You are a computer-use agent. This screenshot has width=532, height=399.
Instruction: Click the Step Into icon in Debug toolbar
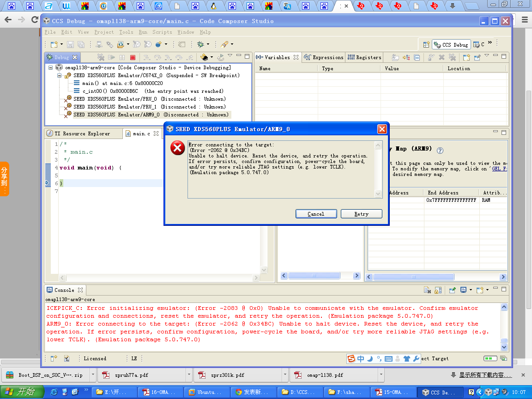pos(146,57)
